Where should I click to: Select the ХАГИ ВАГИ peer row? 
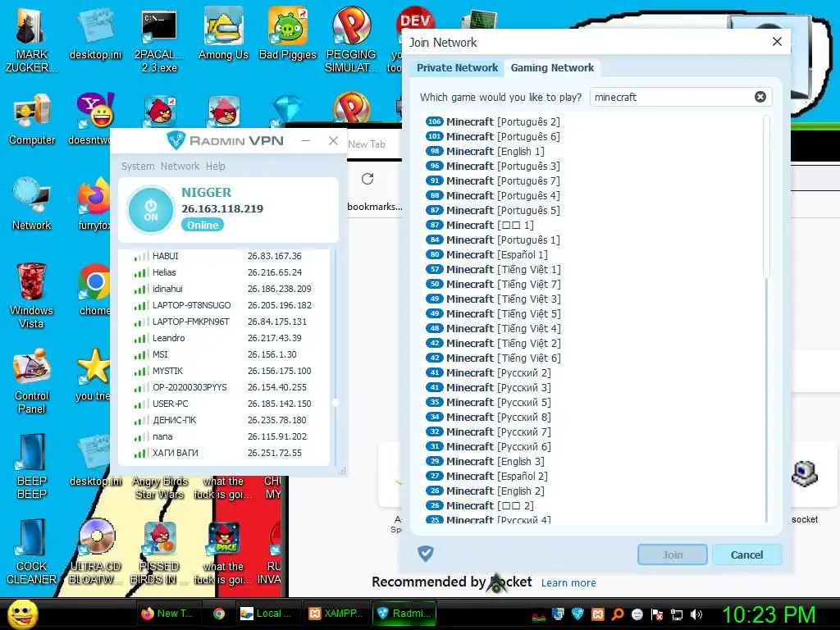click(x=224, y=453)
